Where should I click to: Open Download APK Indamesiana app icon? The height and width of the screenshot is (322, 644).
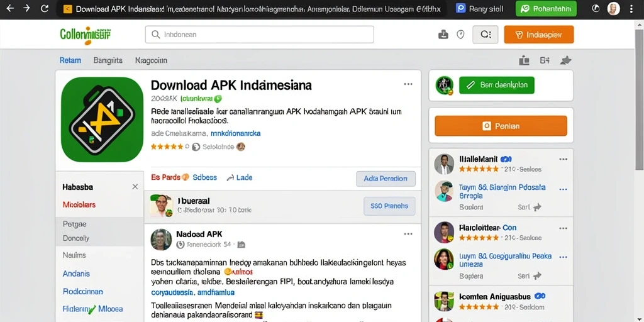point(102,119)
